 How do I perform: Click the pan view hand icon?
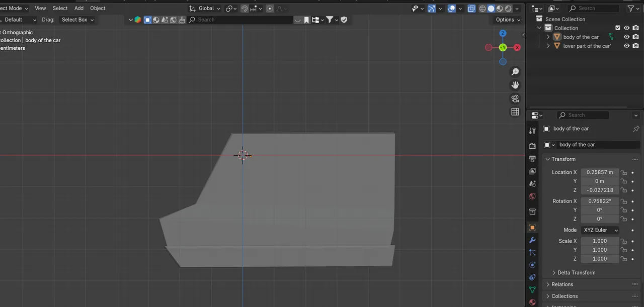pyautogui.click(x=515, y=85)
